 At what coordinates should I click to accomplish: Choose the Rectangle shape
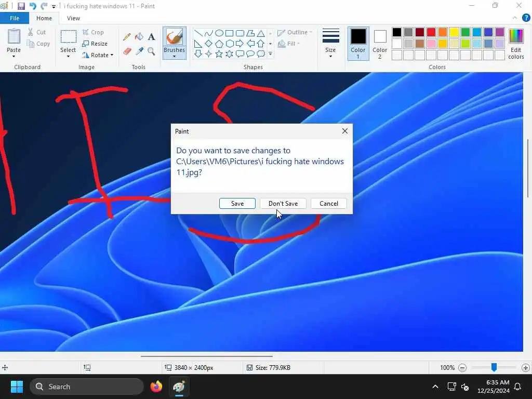click(229, 33)
